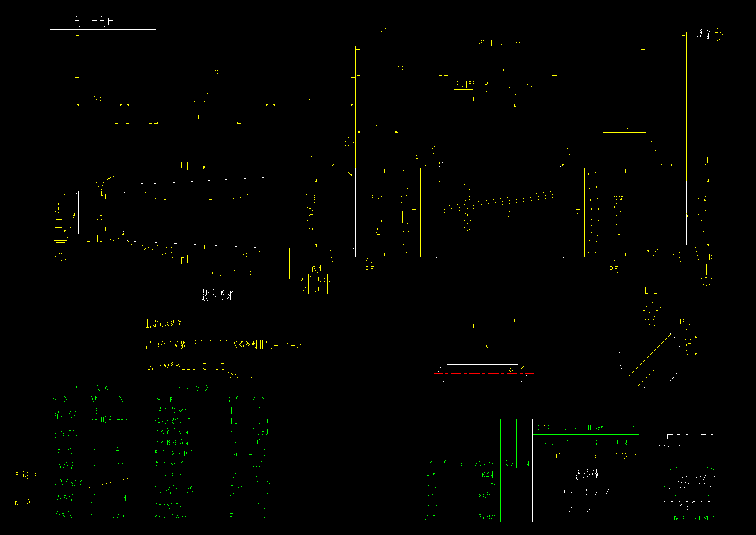
Task: Click the 0.045 tolerance value
Action: coord(260,410)
